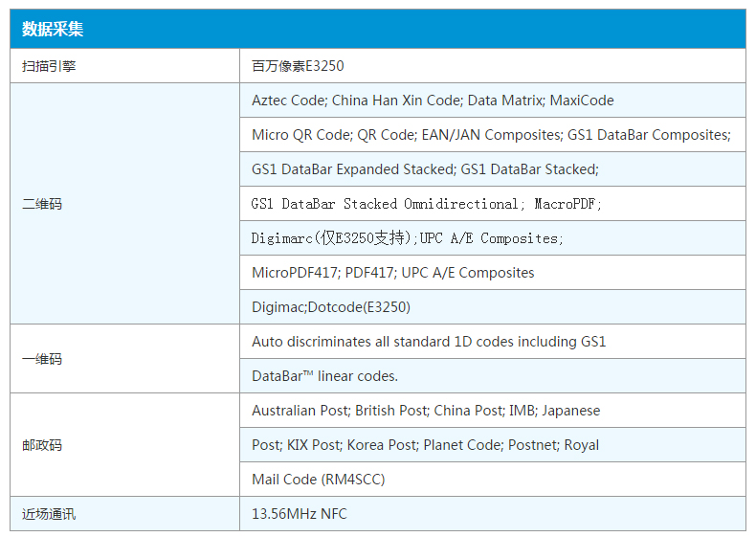
Task: Select the GS1 DataBar Stacked Omnidirectional row
Action: [x=493, y=204]
